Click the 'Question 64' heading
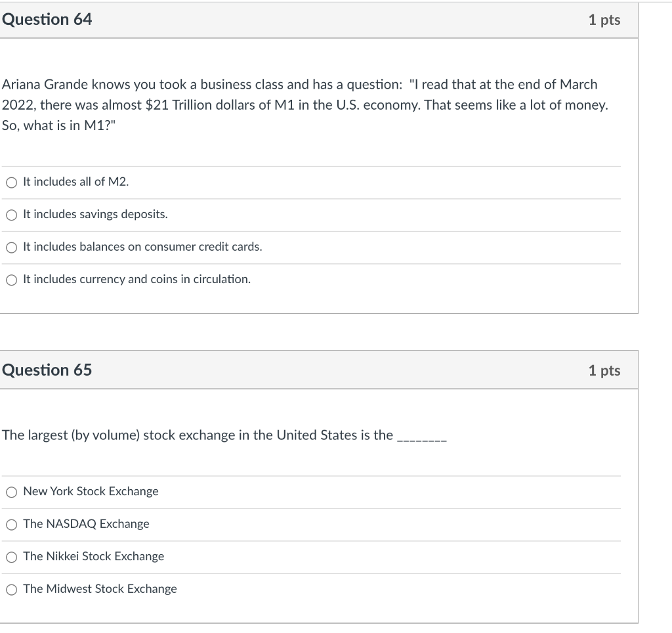 pos(47,20)
